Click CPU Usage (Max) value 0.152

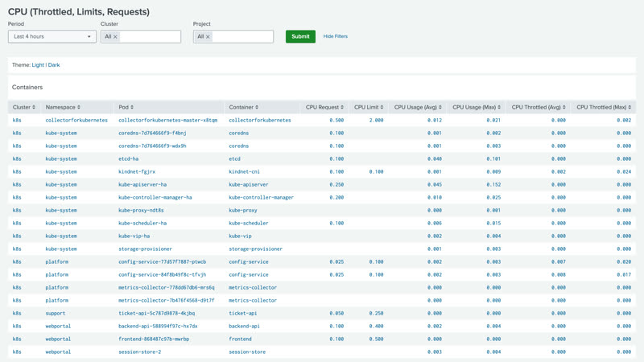pyautogui.click(x=493, y=185)
